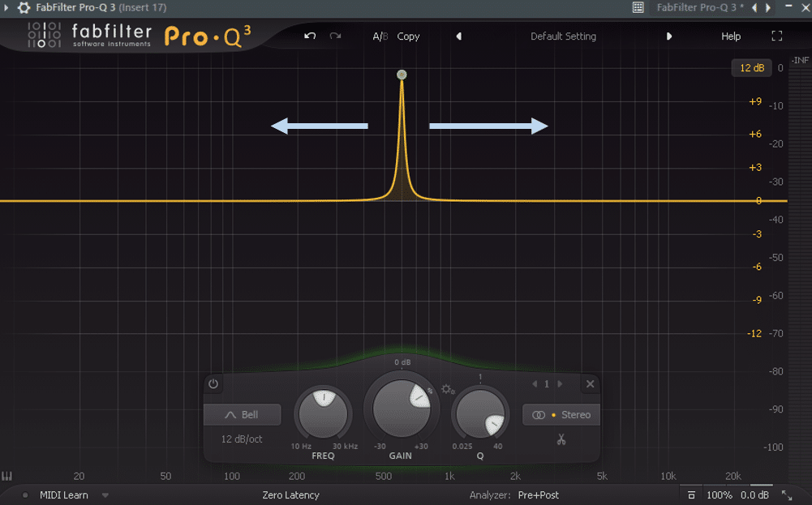812x505 pixels.
Task: Open the Zero Latency processing mode menu
Action: click(290, 495)
